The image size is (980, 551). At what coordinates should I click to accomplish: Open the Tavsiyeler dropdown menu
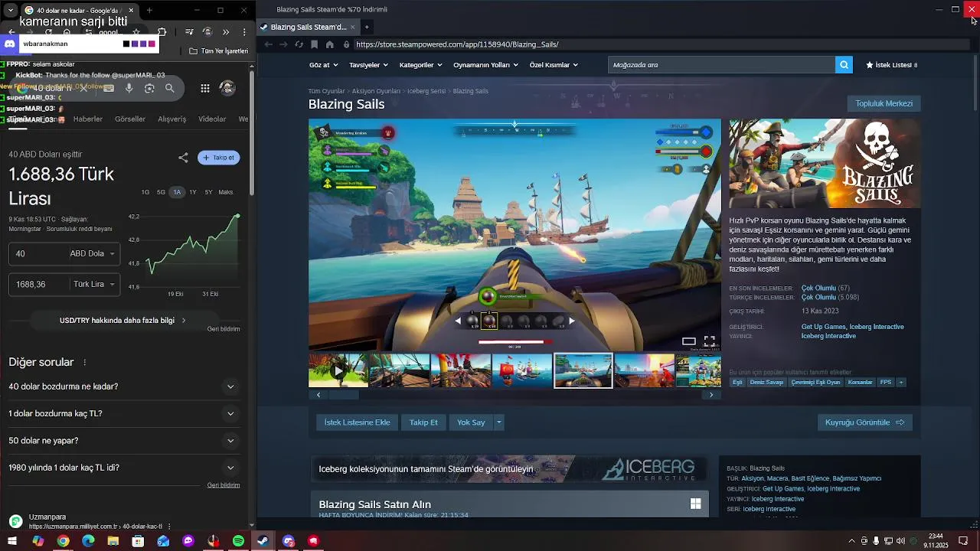[x=368, y=65]
